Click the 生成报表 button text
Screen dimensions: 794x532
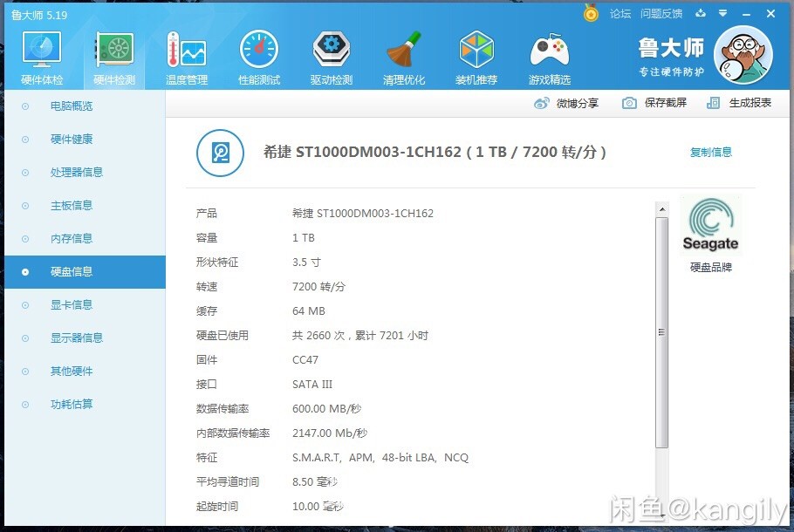pyautogui.click(x=750, y=103)
